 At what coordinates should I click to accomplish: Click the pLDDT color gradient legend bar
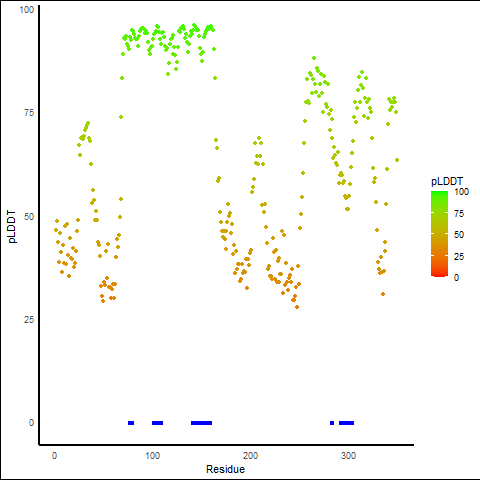tap(439, 234)
